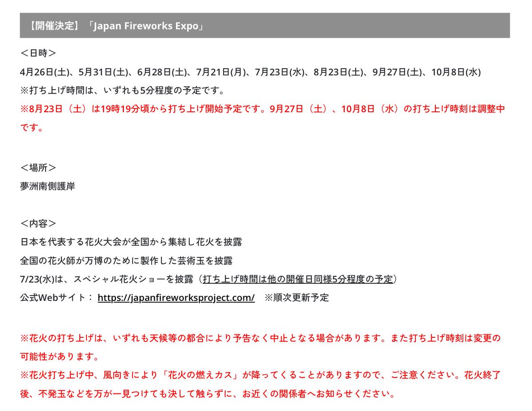Click the ＜日時＞ section heading
Image resolution: width=532 pixels, height=411 pixels.
click(37, 52)
